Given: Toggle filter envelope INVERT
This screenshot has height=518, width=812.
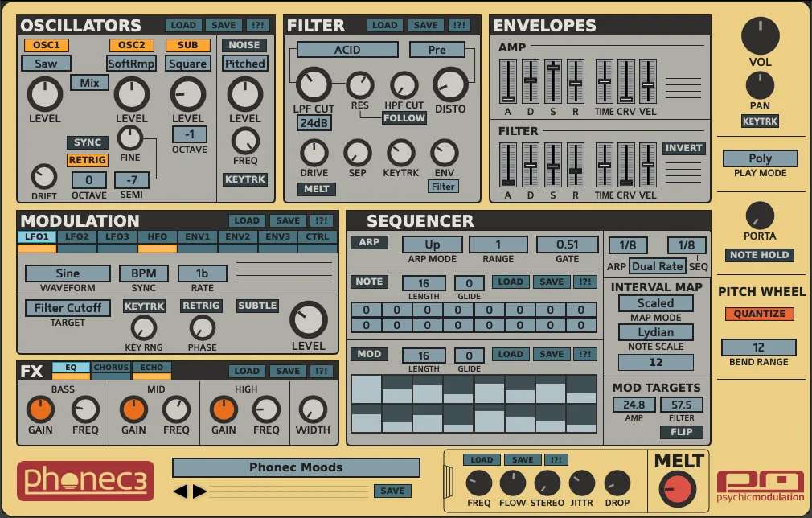Looking at the screenshot, I should pos(683,148).
